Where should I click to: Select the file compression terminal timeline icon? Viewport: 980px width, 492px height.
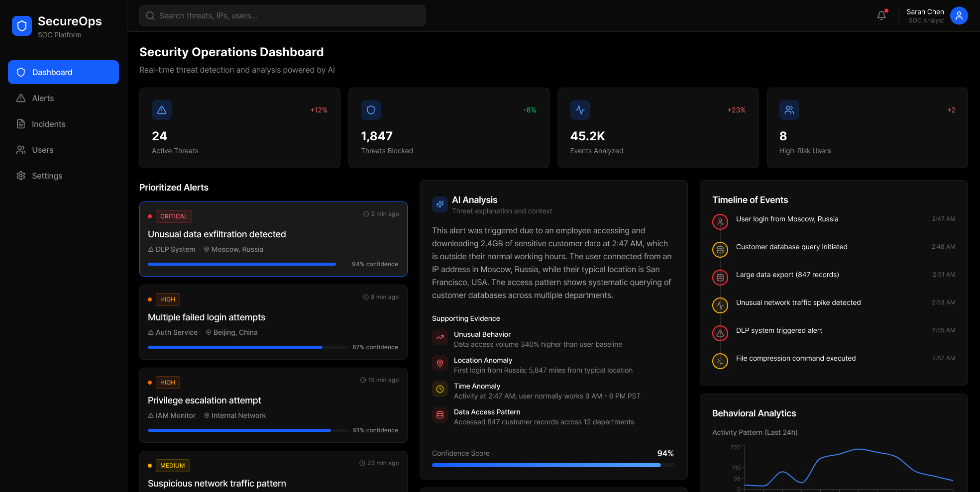pyautogui.click(x=720, y=361)
